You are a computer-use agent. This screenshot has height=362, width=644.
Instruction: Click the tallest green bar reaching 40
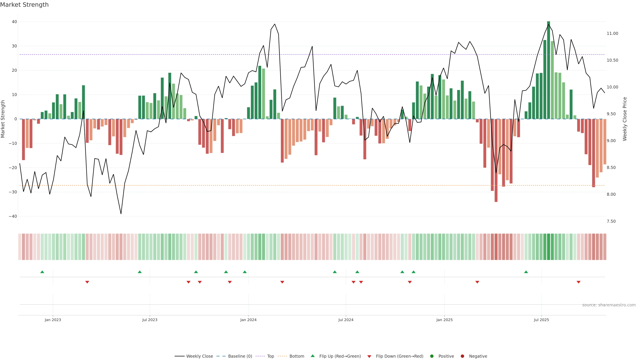(549, 70)
